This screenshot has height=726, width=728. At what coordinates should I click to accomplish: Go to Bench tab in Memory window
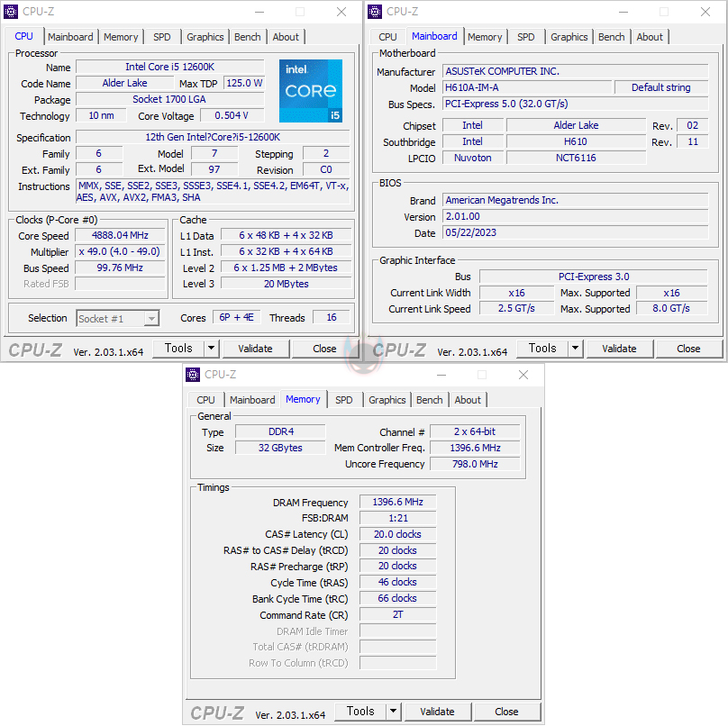pos(430,400)
